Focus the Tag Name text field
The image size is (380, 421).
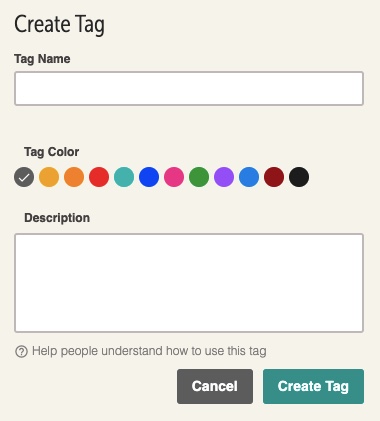tap(189, 88)
